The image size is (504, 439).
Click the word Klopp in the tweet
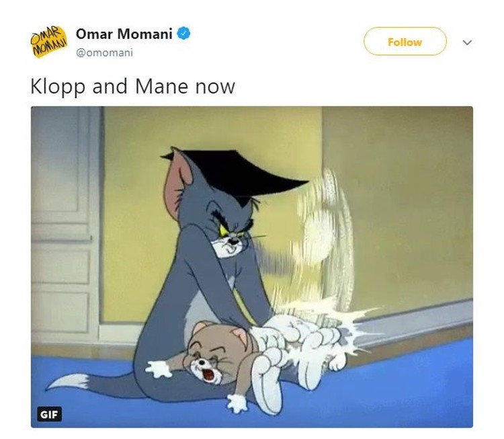(58, 87)
